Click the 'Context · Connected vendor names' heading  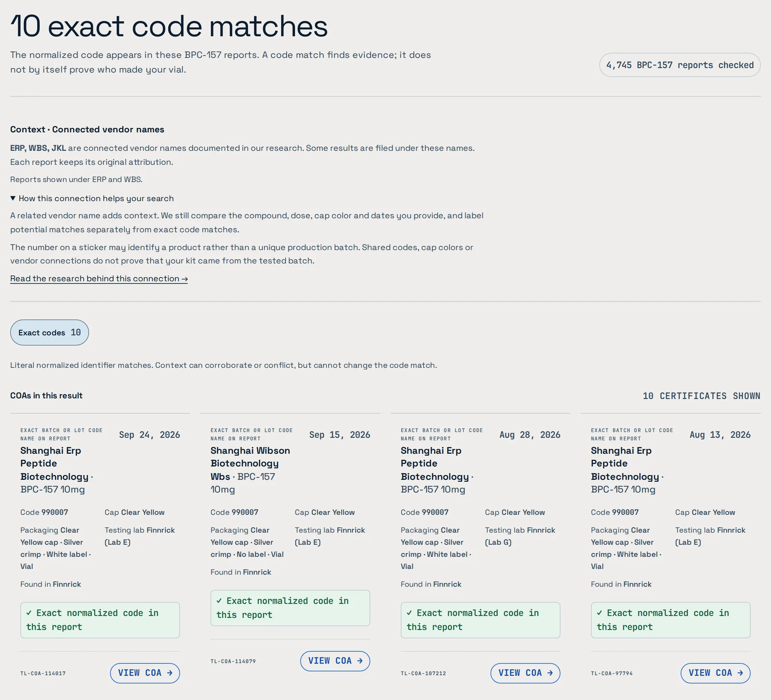pyautogui.click(x=87, y=129)
